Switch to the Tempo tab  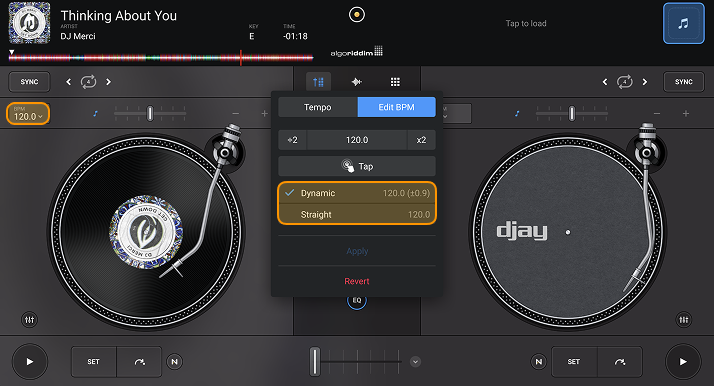coord(318,107)
